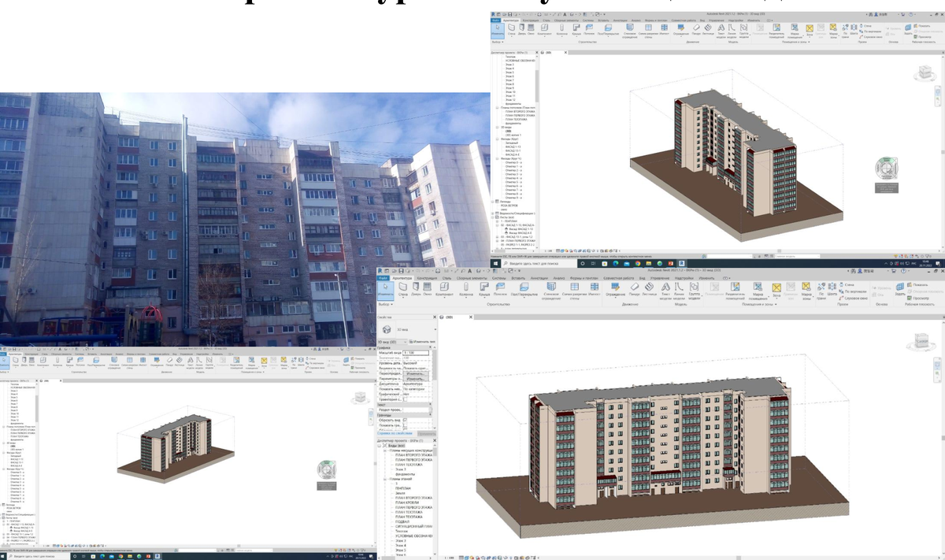Click the Изменить button beside Параметры отображения графики
945x560 pixels.
pos(416,379)
